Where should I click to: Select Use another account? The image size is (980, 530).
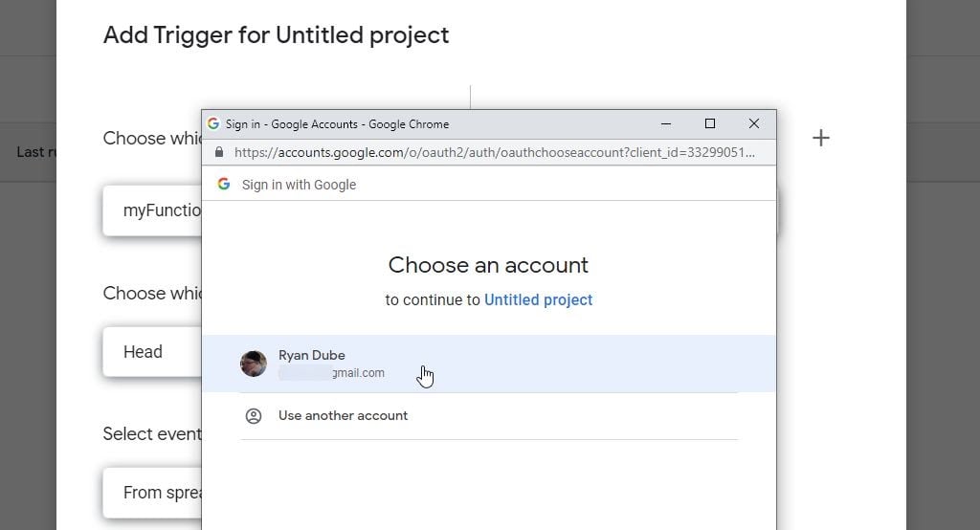343,416
